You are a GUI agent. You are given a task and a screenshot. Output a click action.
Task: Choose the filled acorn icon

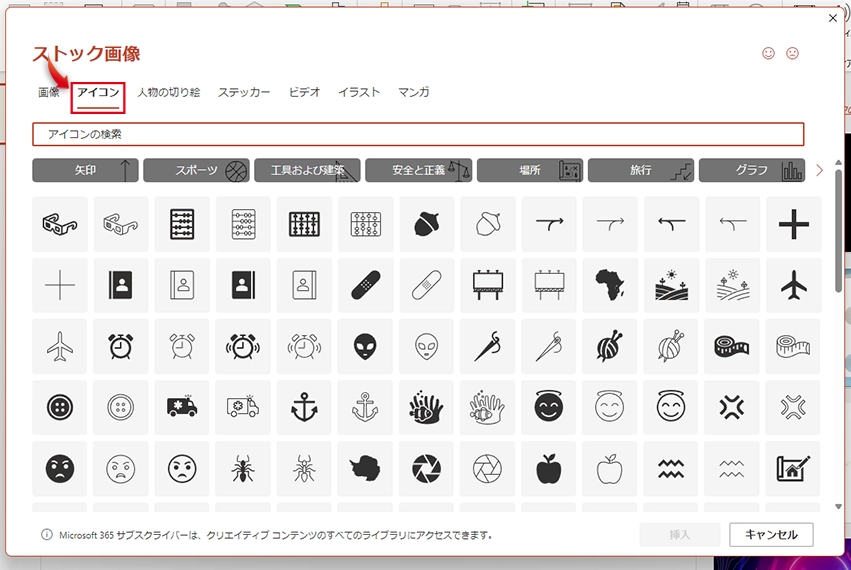click(427, 224)
